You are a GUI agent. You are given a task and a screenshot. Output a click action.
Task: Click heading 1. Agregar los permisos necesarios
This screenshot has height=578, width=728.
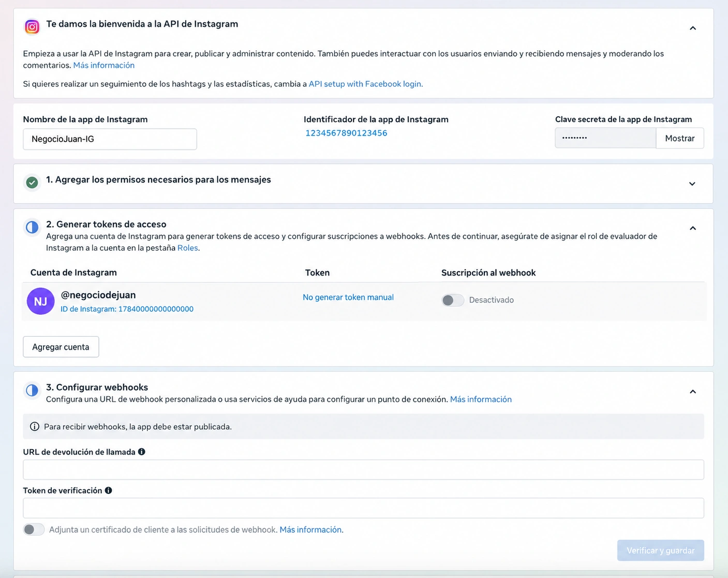158,179
